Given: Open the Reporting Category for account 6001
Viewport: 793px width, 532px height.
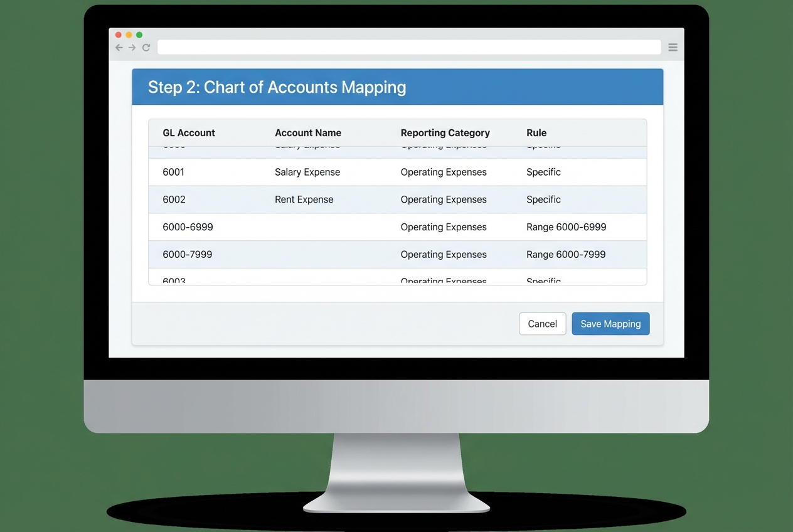Looking at the screenshot, I should pyautogui.click(x=444, y=172).
